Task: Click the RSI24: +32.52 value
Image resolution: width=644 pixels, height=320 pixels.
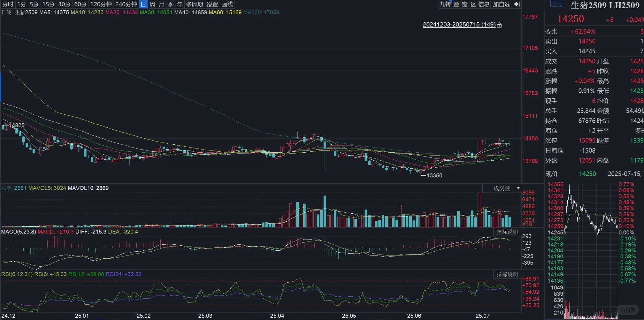Action: click(124, 274)
